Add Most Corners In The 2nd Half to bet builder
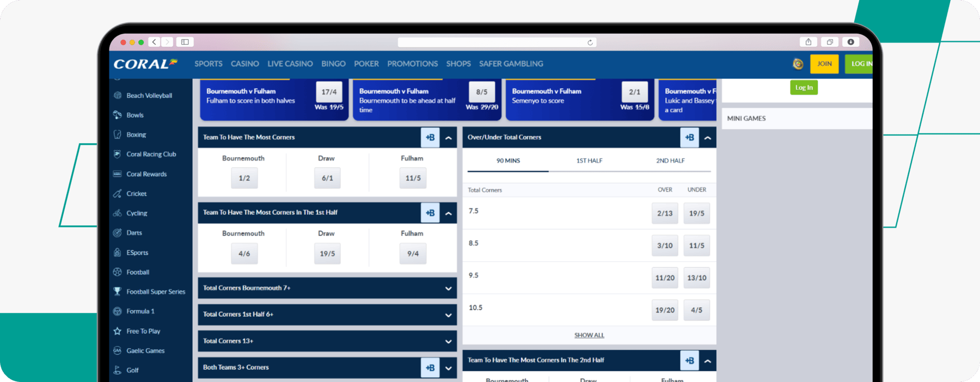Viewport: 980px width, 382px height. [x=689, y=360]
